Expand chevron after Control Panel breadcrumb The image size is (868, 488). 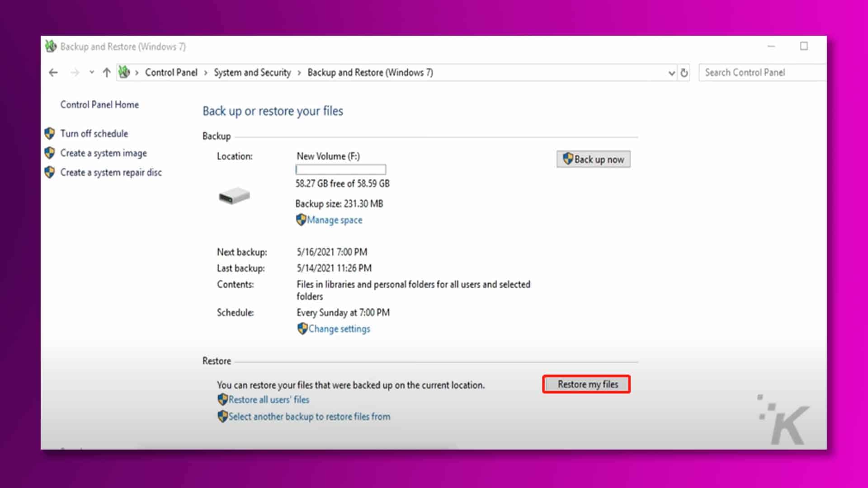(206, 73)
